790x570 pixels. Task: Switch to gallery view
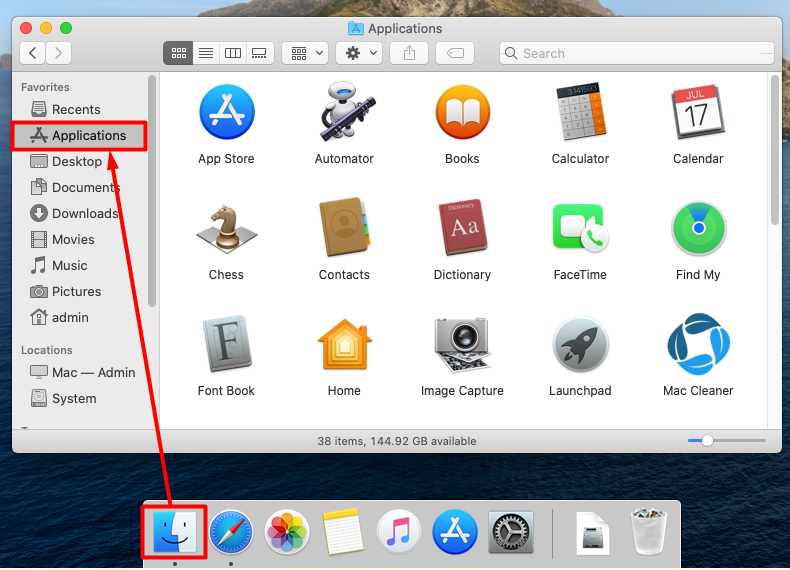pyautogui.click(x=259, y=53)
